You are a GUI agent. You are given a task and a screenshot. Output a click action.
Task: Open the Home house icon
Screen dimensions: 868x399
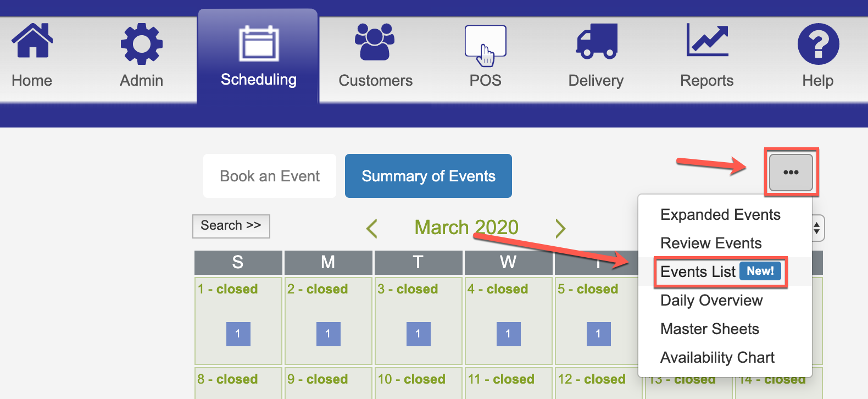(32, 40)
